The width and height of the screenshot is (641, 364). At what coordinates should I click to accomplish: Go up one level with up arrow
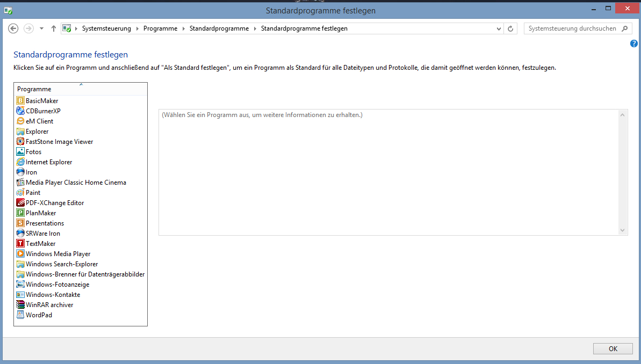(54, 28)
